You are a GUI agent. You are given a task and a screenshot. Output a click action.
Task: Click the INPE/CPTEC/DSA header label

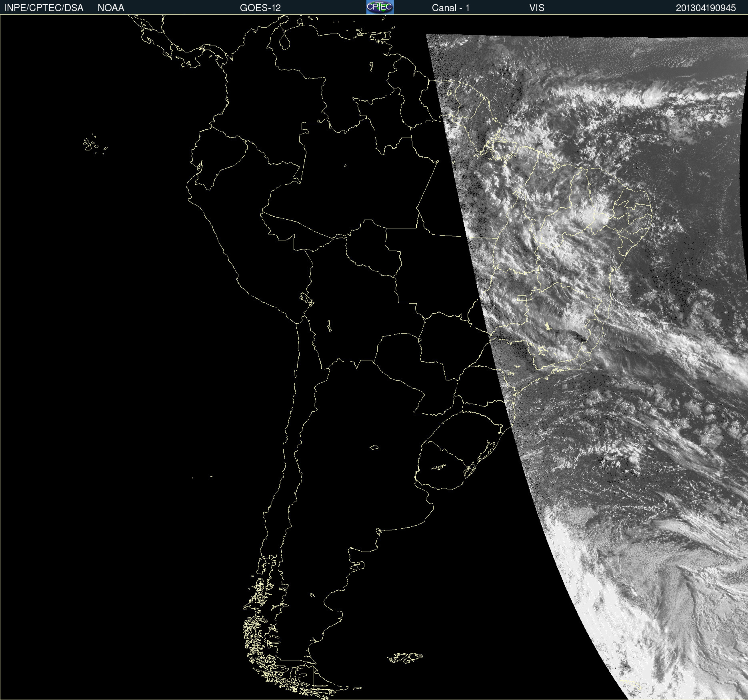click(x=44, y=8)
